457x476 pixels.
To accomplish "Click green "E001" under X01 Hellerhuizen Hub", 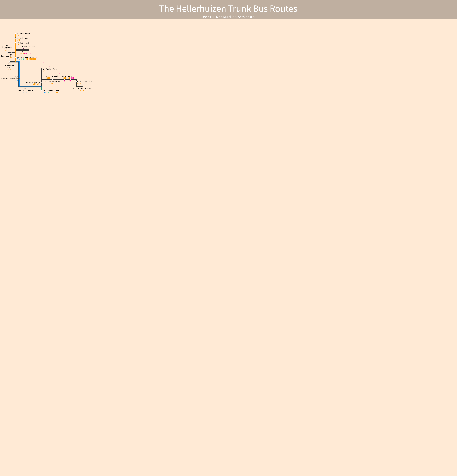I will point(22,59).
